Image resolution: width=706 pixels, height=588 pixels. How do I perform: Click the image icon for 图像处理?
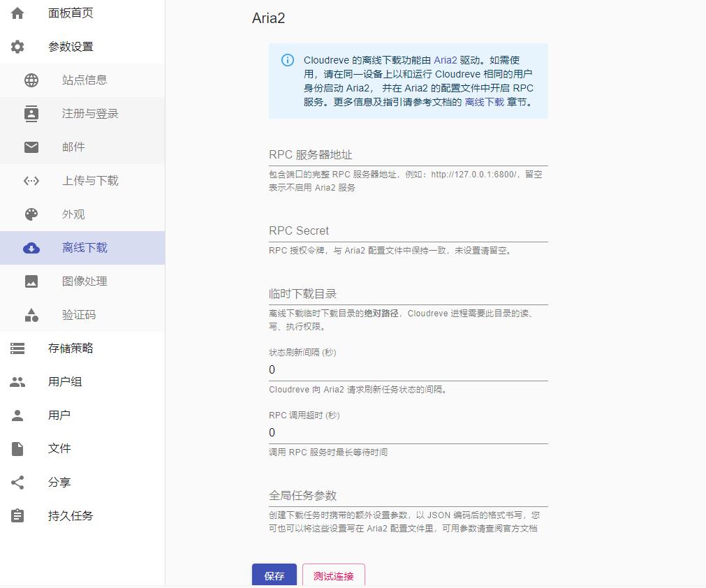[x=31, y=281]
